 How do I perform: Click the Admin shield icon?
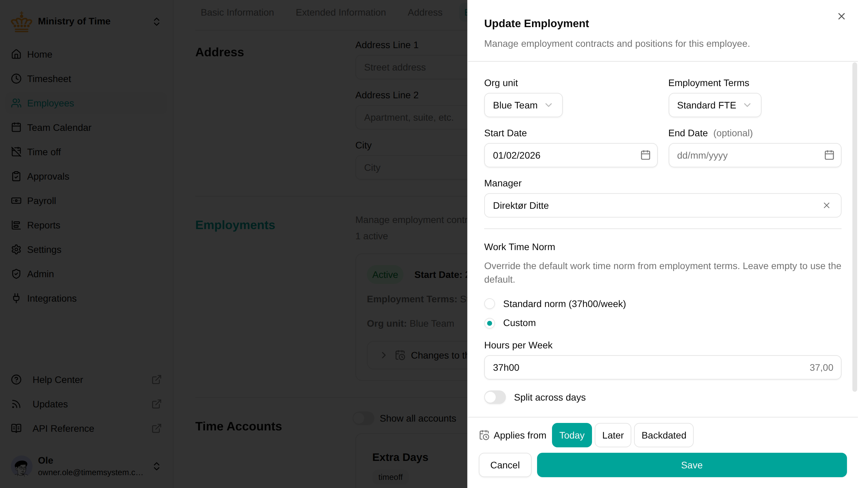(16, 274)
